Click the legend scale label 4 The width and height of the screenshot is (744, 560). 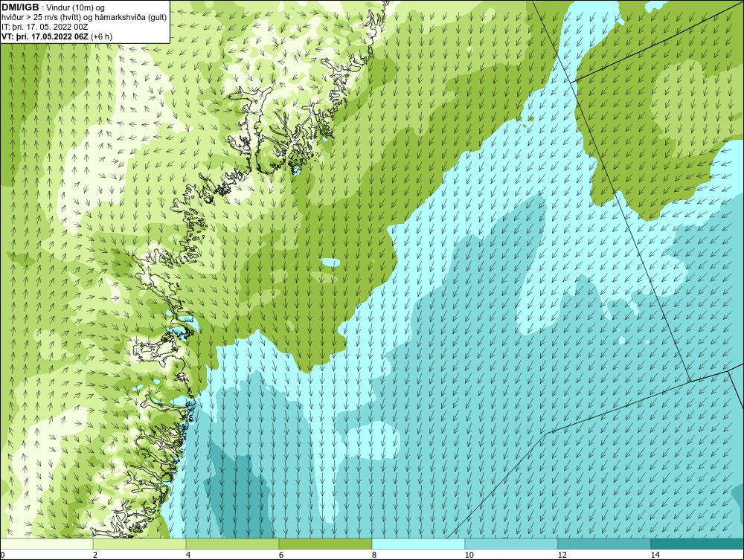point(188,555)
